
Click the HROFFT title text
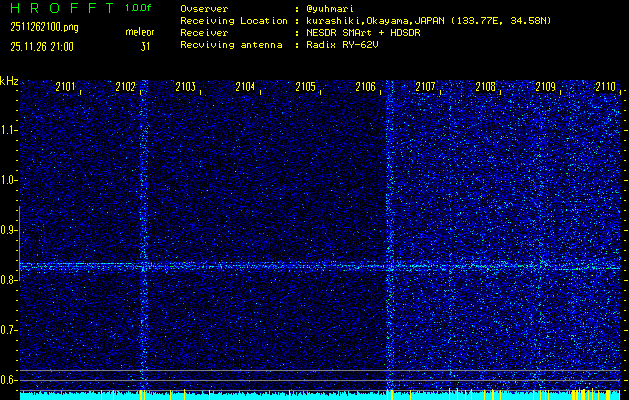point(62,8)
